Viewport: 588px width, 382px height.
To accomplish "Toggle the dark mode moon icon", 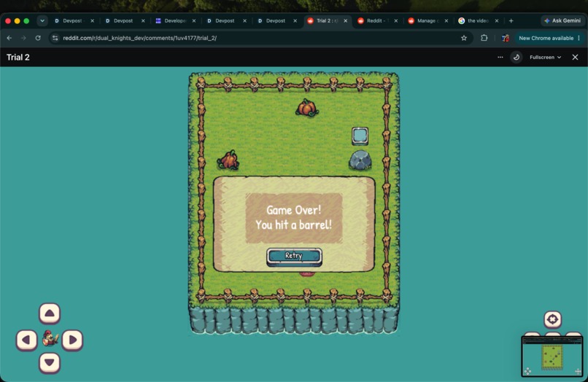I will click(517, 58).
